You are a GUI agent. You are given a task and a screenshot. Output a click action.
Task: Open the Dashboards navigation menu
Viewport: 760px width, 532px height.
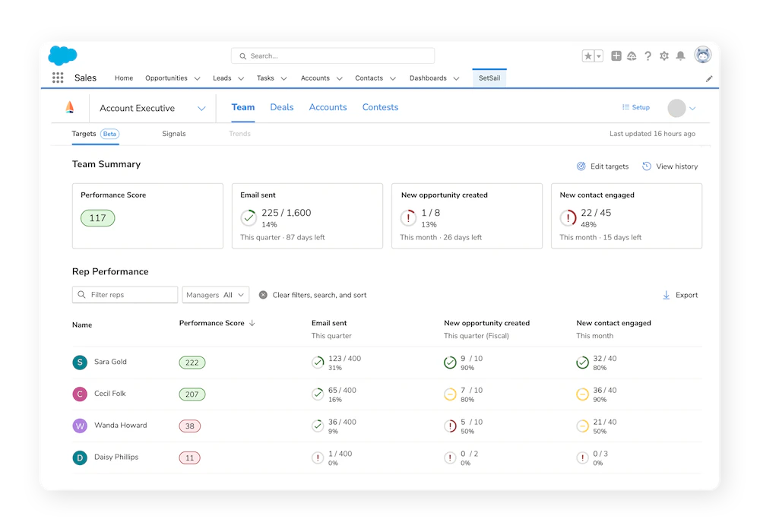pyautogui.click(x=433, y=78)
